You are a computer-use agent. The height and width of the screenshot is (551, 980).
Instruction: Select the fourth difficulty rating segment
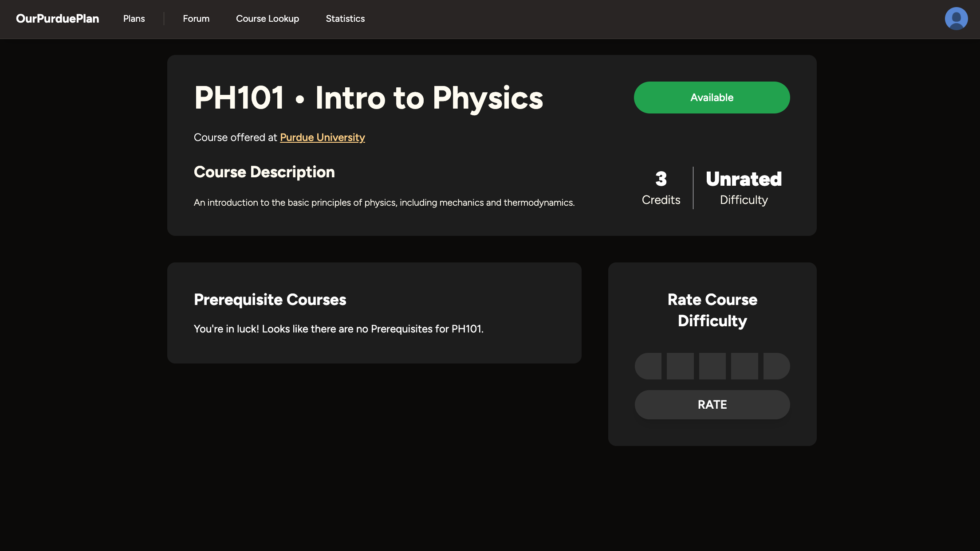coord(744,366)
